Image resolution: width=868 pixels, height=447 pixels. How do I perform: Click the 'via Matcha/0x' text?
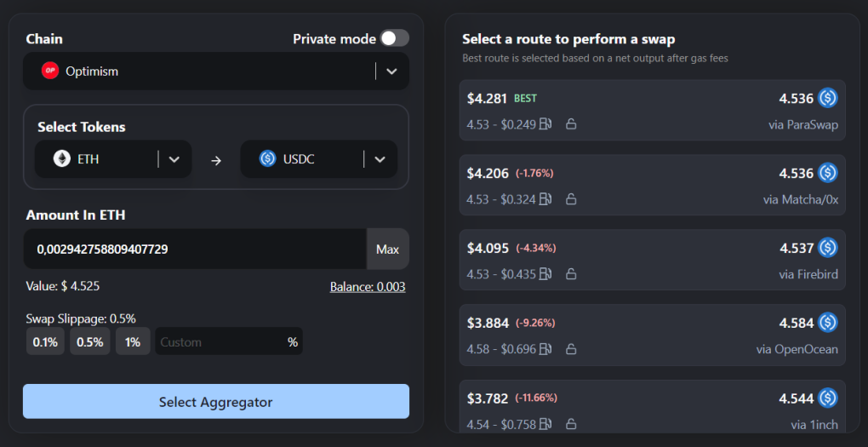coord(801,199)
